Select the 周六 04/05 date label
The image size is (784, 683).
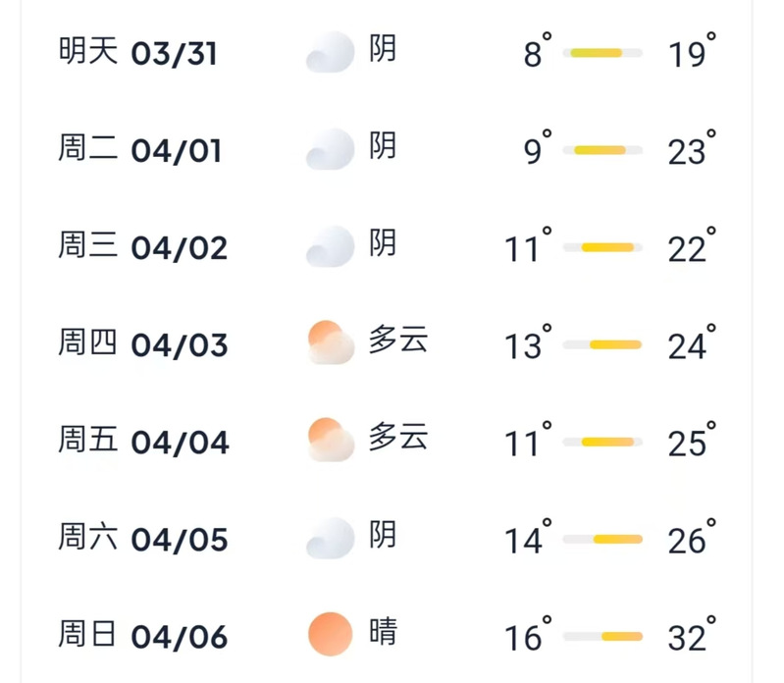tap(143, 538)
